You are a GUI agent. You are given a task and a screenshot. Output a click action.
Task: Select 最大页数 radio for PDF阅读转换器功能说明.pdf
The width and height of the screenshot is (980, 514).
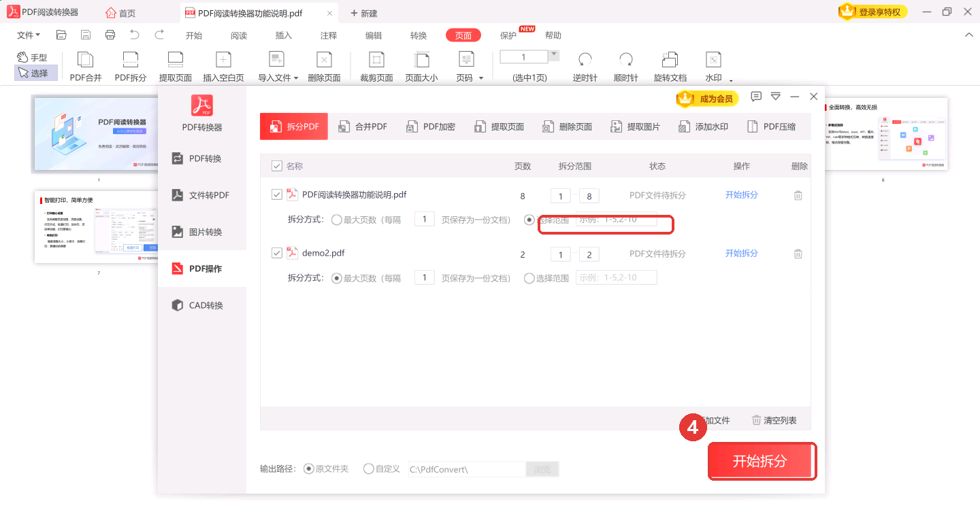(x=336, y=220)
